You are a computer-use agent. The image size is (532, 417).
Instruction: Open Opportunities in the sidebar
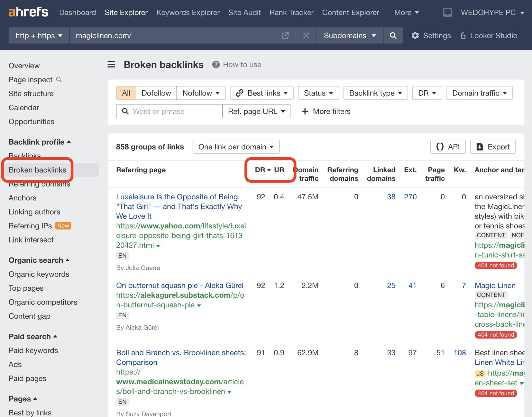(31, 122)
